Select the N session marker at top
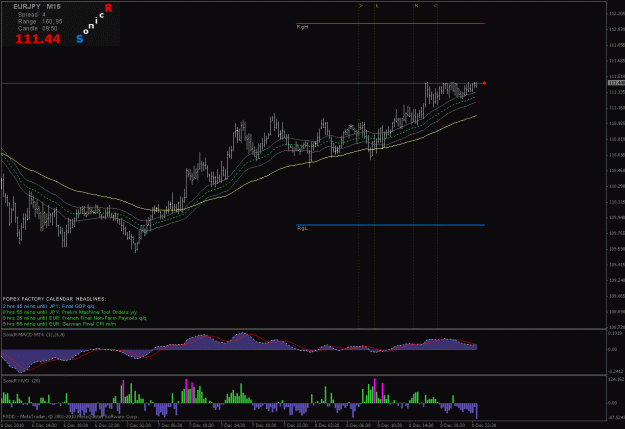Screen dimensions: 625x429 (416, 6)
